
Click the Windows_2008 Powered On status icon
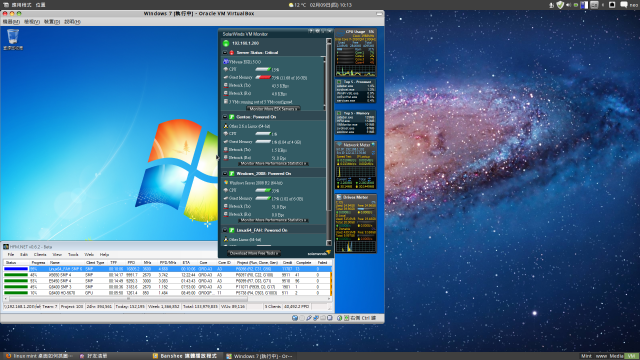click(231, 173)
